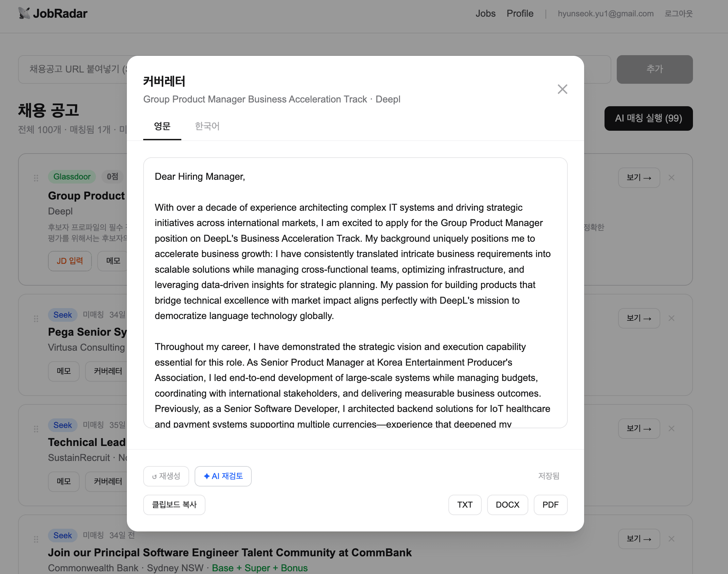Image resolution: width=728 pixels, height=574 pixels.
Task: Regenerate the letter with 재생성
Action: (x=166, y=476)
